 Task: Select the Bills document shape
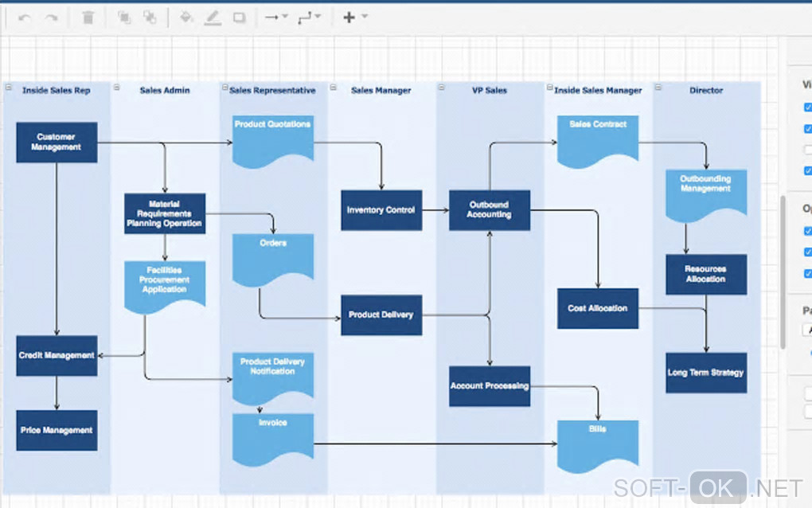(x=598, y=446)
